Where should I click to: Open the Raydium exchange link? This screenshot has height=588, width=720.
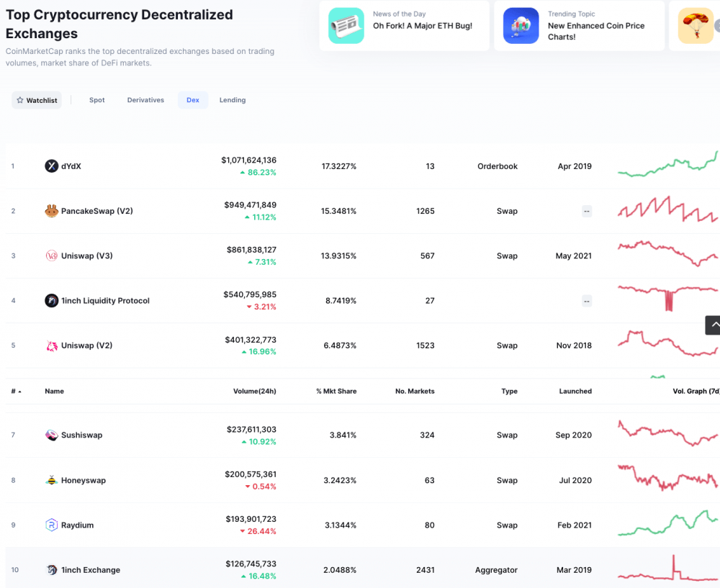tap(78, 525)
